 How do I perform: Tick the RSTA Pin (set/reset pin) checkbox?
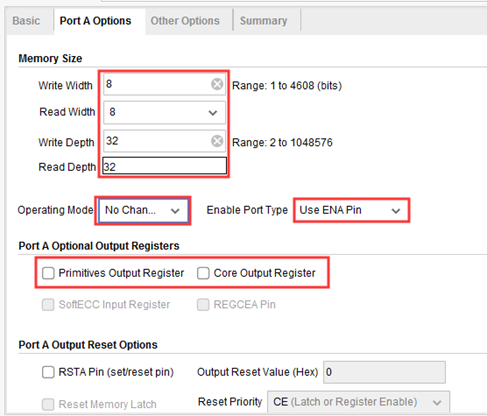click(48, 372)
